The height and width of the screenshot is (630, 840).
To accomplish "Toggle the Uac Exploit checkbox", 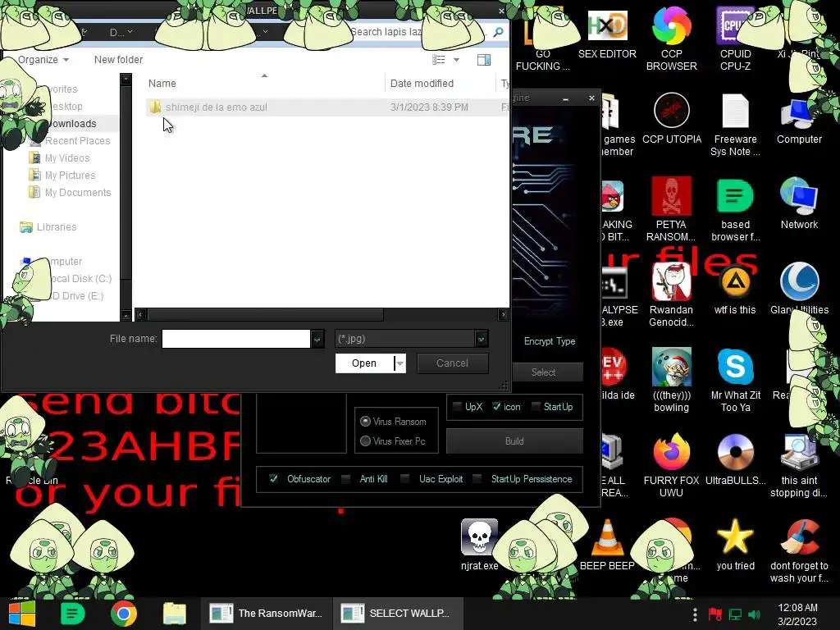I will 405,478.
